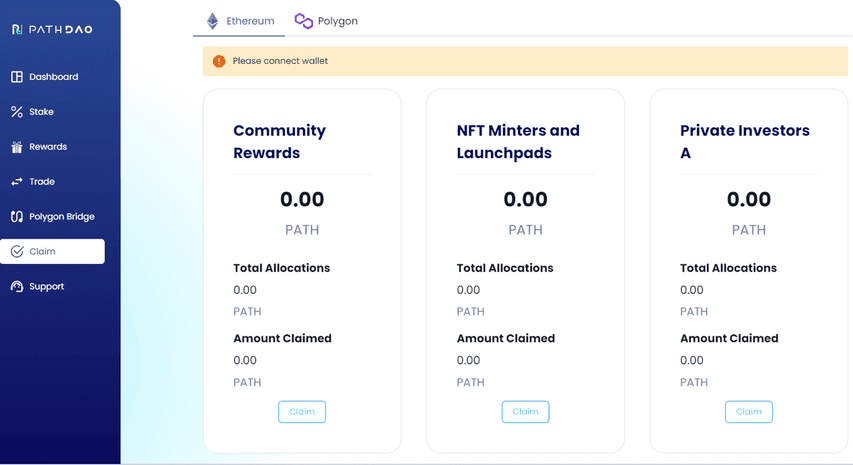The image size is (853, 465).
Task: Click the Polygon Bridge icon
Action: [17, 216]
